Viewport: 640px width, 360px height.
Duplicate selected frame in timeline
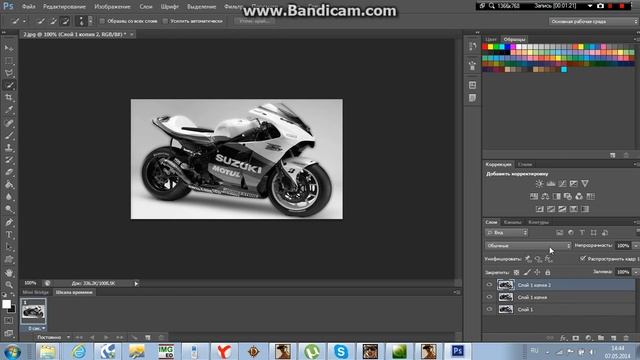(x=148, y=338)
